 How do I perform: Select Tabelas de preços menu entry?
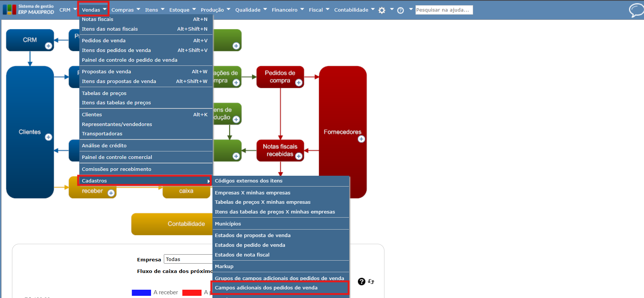[146, 93]
